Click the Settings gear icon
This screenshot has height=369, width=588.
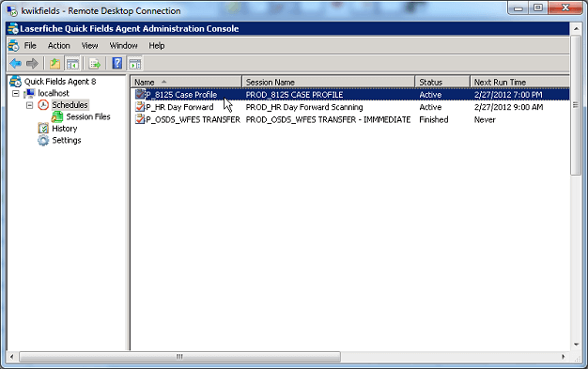(x=43, y=140)
